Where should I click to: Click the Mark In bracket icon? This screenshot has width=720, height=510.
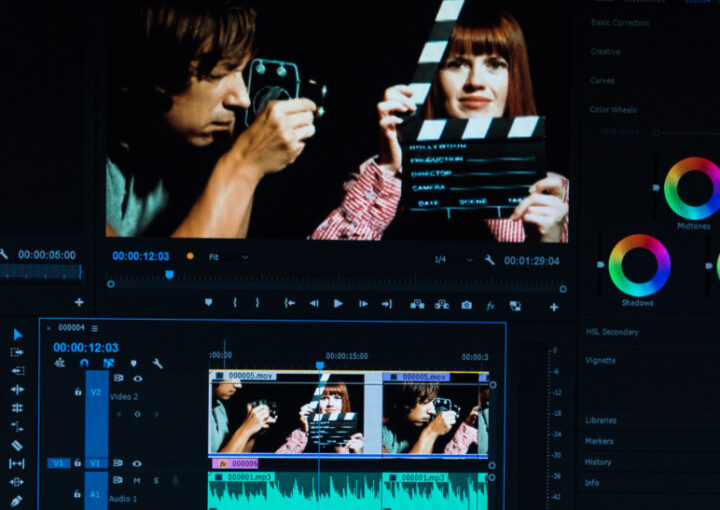[x=234, y=303]
